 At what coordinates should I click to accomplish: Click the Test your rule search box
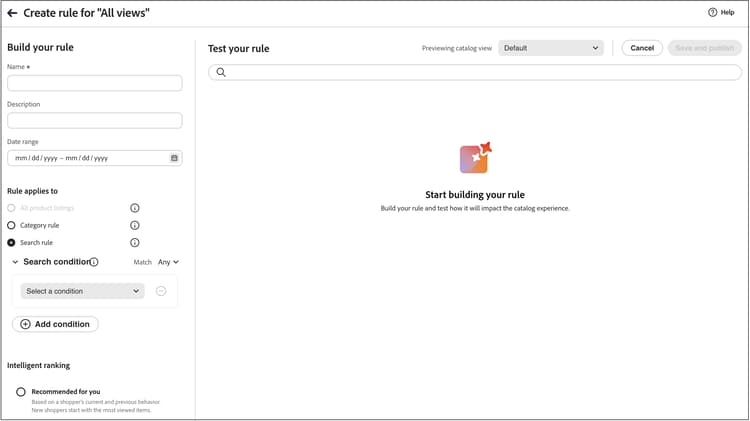(475, 72)
